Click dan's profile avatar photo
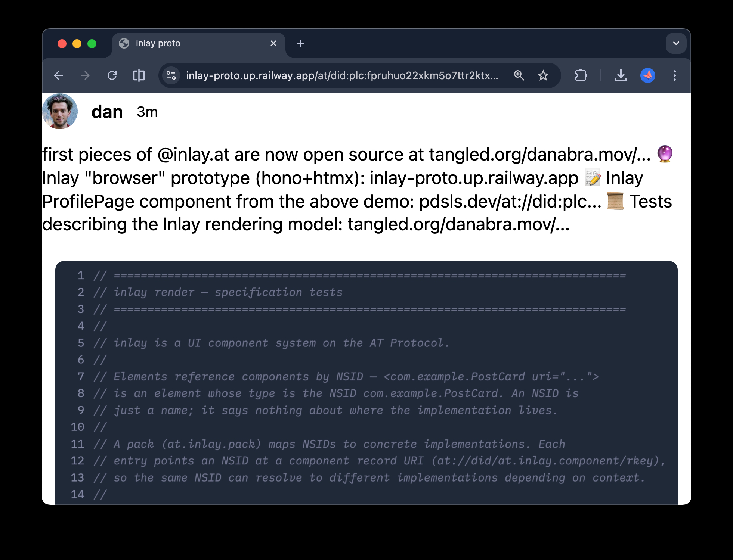Image resolution: width=733 pixels, height=560 pixels. coord(60,112)
